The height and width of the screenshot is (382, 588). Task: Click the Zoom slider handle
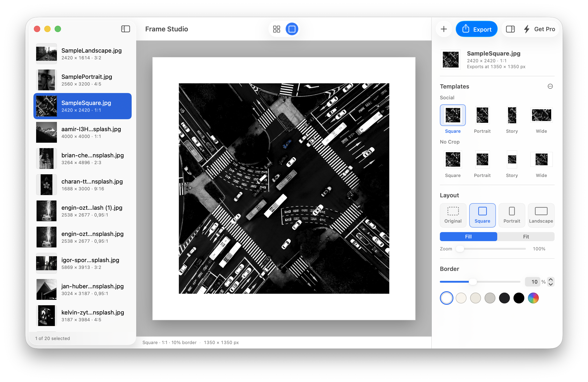(460, 249)
